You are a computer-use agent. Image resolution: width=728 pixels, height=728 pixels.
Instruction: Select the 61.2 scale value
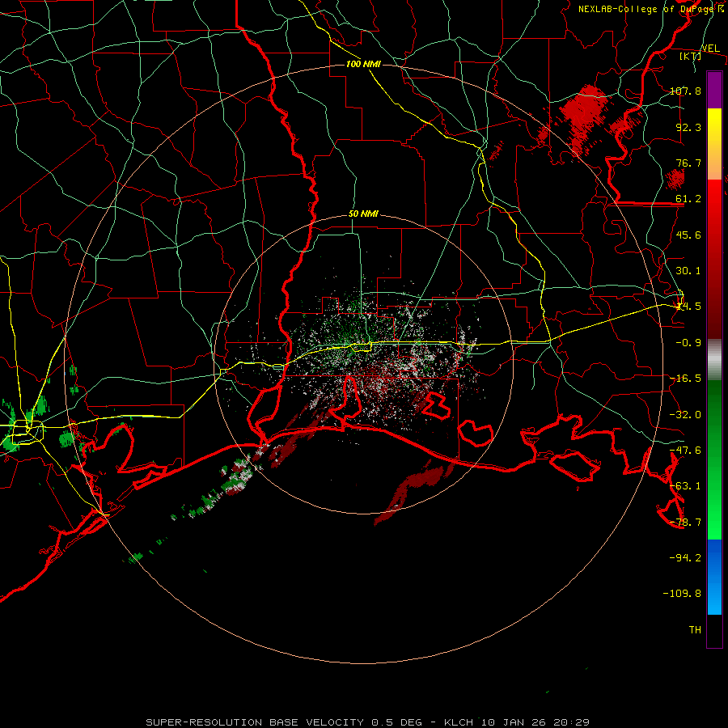[688, 199]
